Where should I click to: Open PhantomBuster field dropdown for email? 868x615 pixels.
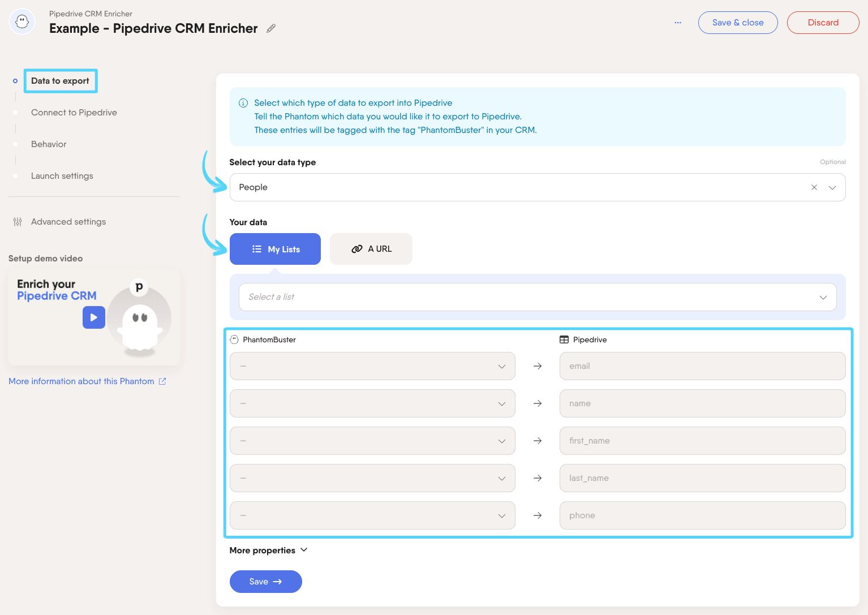[372, 366]
